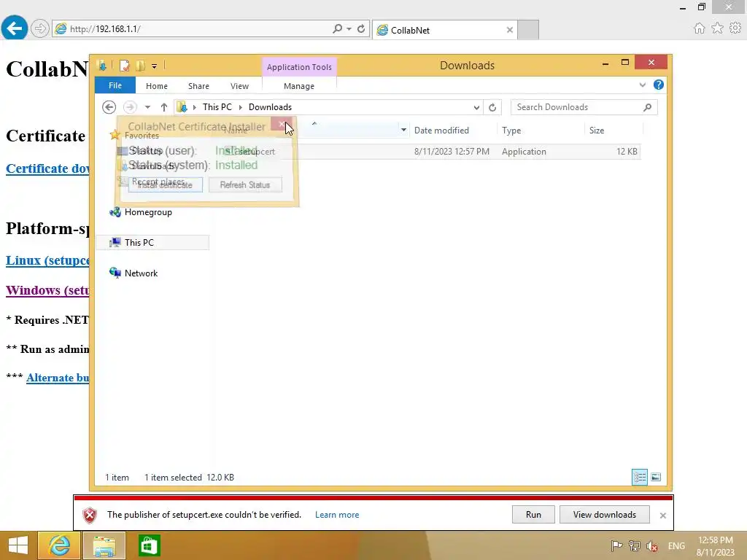Open the IE home page icon
This screenshot has width=747, height=560.
pos(700,28)
